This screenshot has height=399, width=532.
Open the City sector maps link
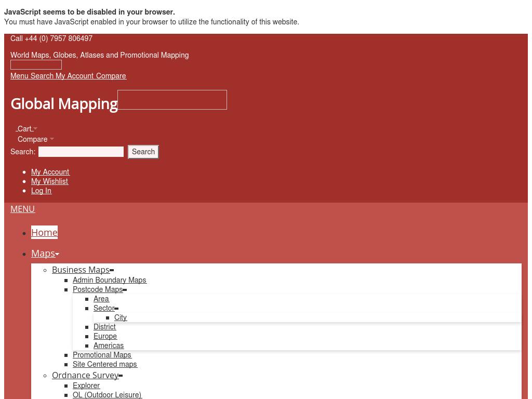coord(120,317)
